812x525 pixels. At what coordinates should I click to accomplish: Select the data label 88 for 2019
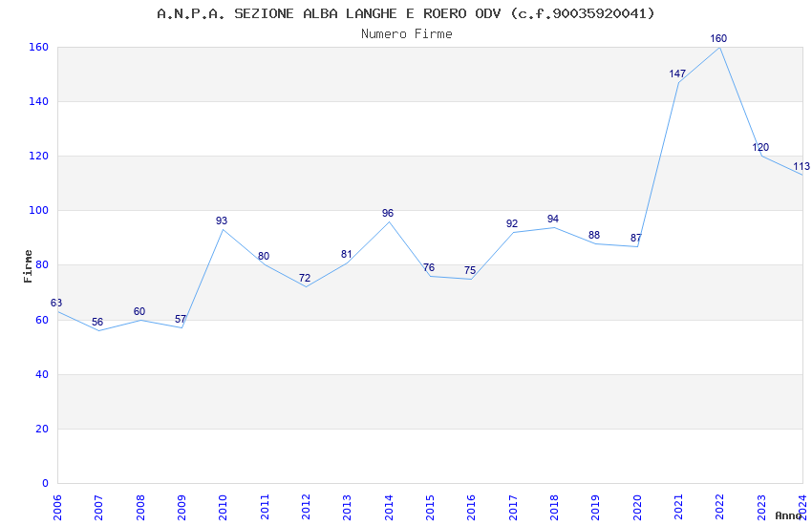click(x=594, y=235)
